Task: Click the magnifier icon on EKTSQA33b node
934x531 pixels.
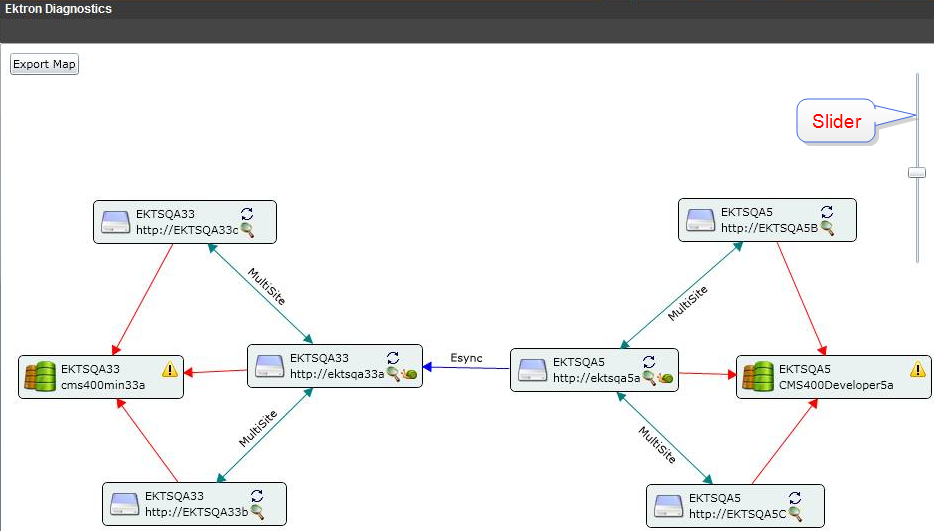Action: pos(257,512)
